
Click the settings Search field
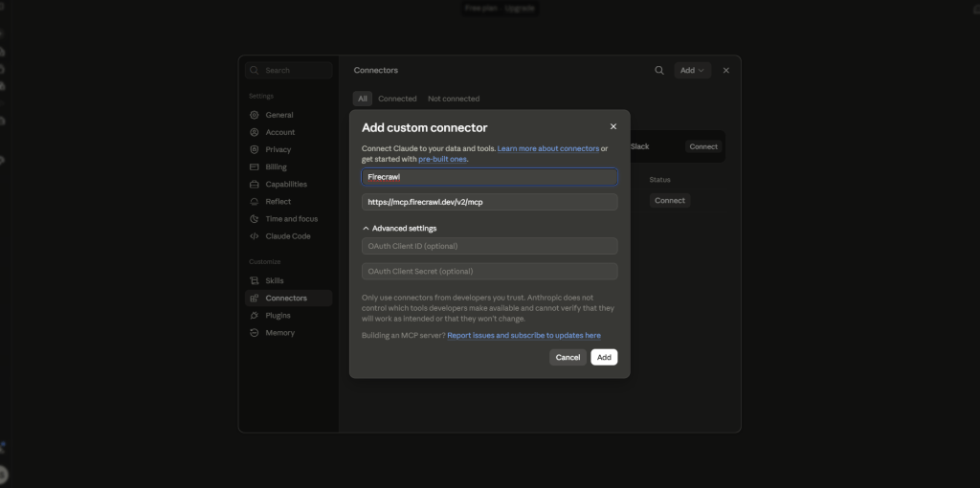(289, 71)
